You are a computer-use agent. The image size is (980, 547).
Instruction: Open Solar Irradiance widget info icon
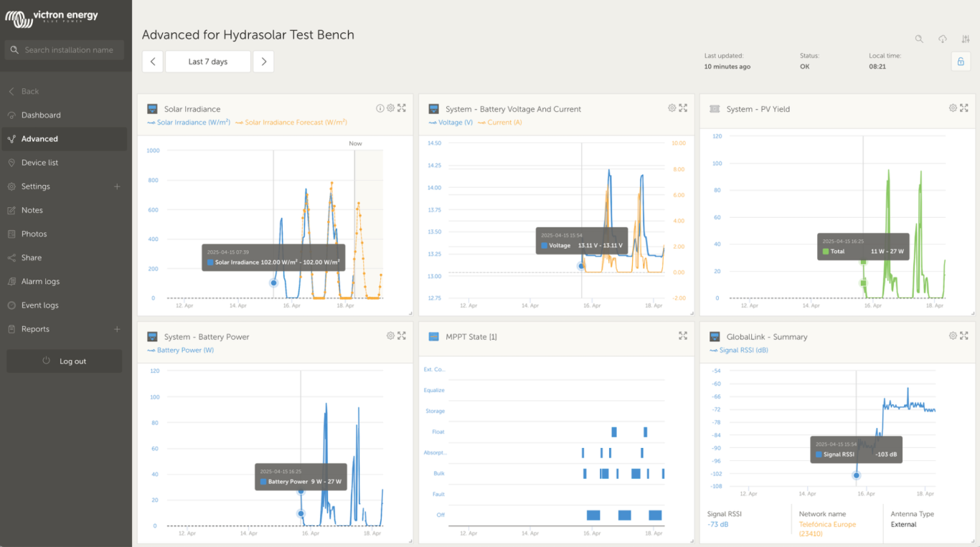(x=380, y=108)
